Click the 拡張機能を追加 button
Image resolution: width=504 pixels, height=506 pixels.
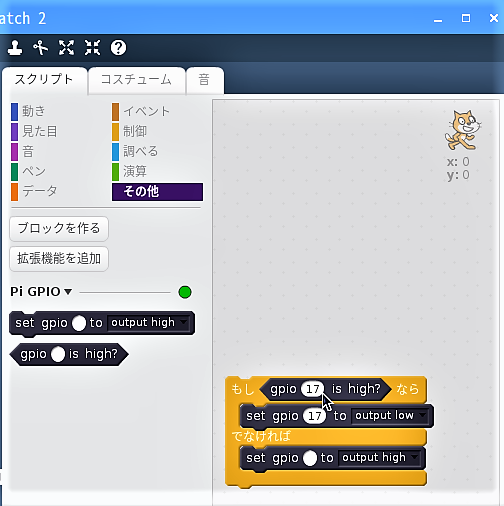(x=59, y=259)
